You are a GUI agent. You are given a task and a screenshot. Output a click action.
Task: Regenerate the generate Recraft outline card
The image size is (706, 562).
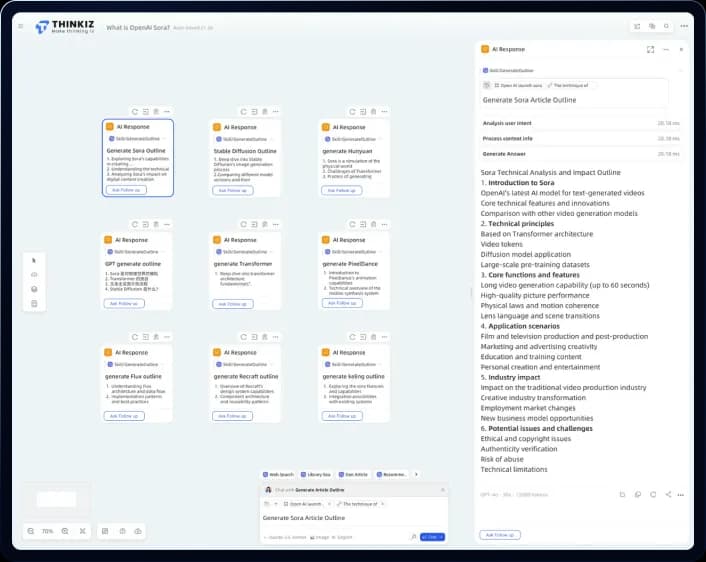point(243,336)
